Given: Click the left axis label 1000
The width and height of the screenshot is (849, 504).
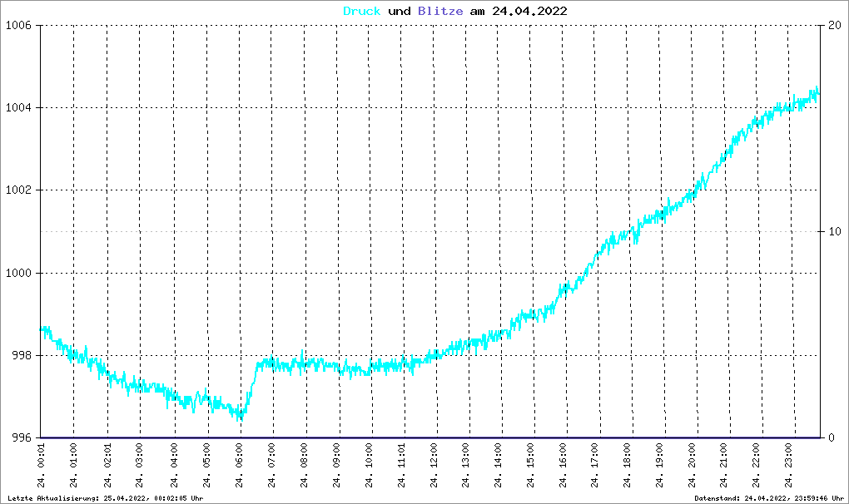Looking at the screenshot, I should pyautogui.click(x=18, y=273).
